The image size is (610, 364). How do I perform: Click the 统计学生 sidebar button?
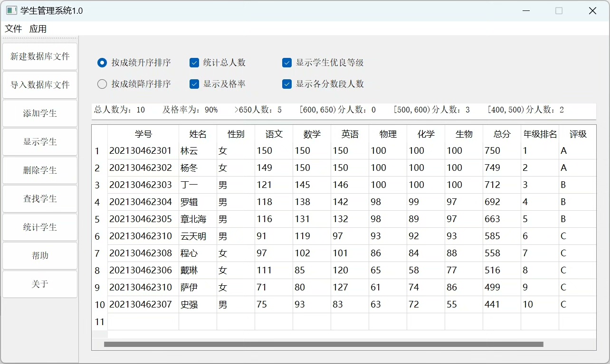[x=40, y=227]
